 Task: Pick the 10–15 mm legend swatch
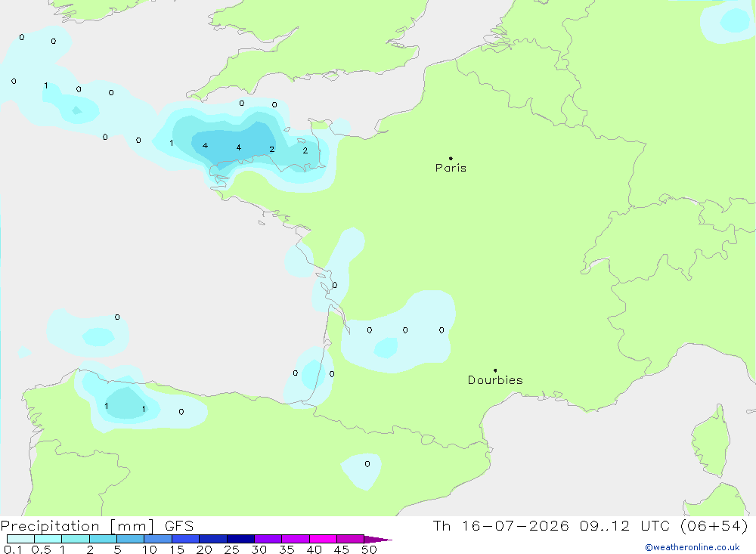[x=158, y=539]
